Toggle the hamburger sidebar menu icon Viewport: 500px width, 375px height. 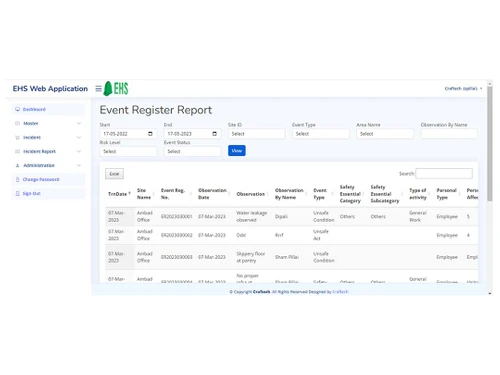click(98, 89)
